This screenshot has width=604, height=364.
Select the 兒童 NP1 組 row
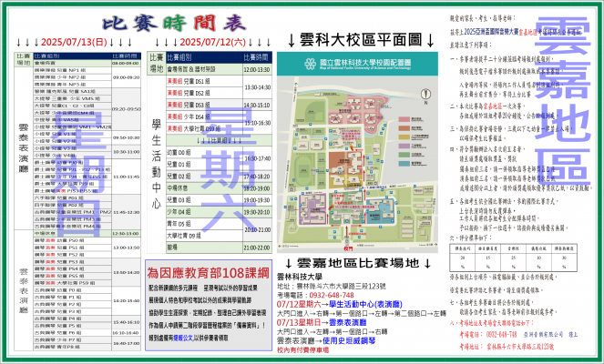73,70
